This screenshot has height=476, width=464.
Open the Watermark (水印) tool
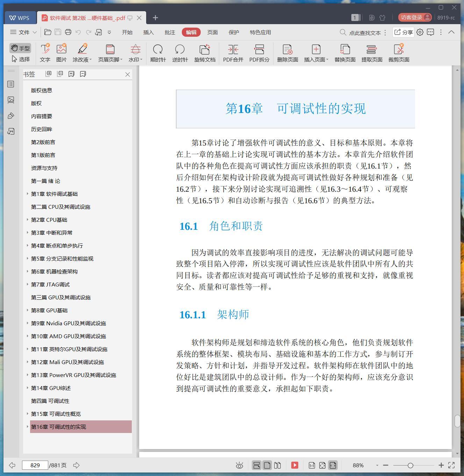[135, 53]
